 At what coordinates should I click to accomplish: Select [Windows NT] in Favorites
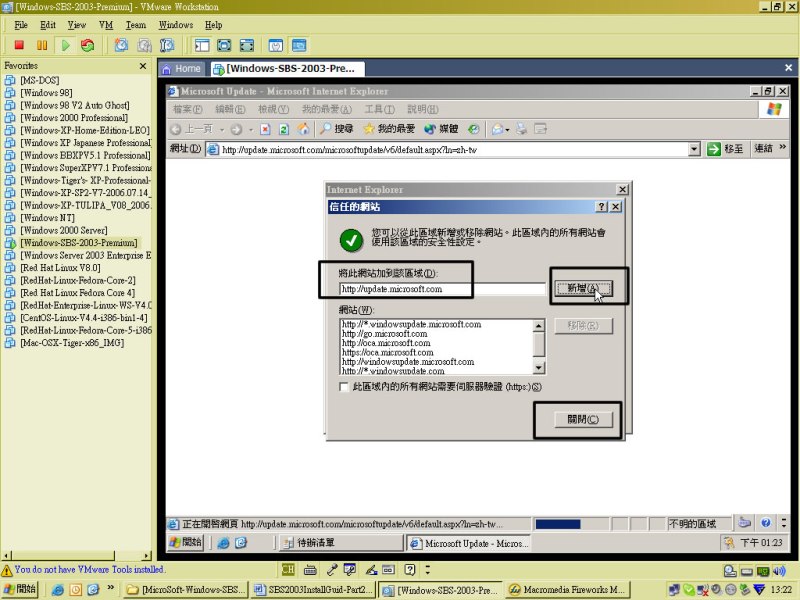pyautogui.click(x=47, y=218)
